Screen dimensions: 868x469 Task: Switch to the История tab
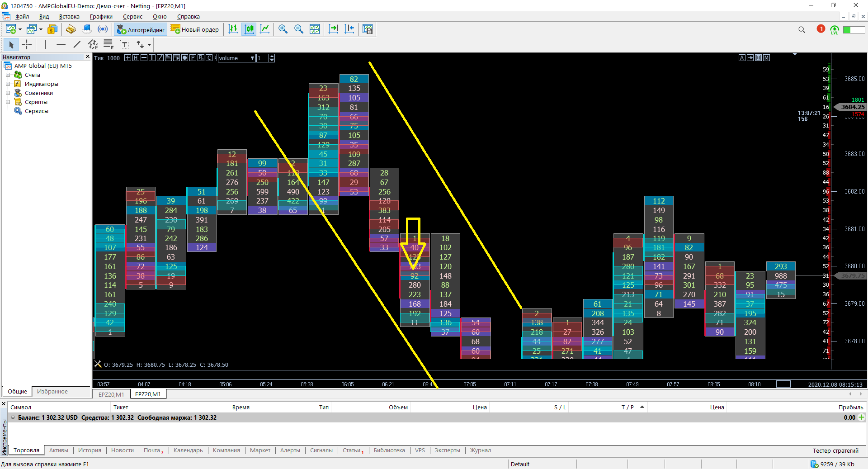[x=90, y=450]
